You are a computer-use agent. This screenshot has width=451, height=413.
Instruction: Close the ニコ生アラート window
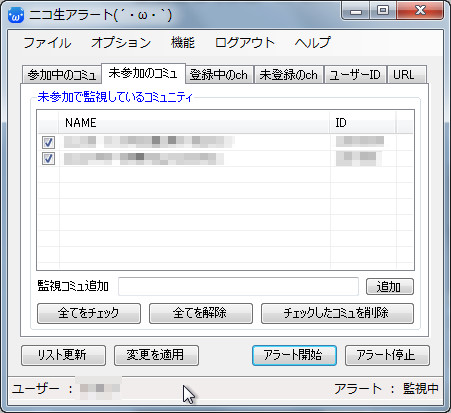click(x=420, y=11)
